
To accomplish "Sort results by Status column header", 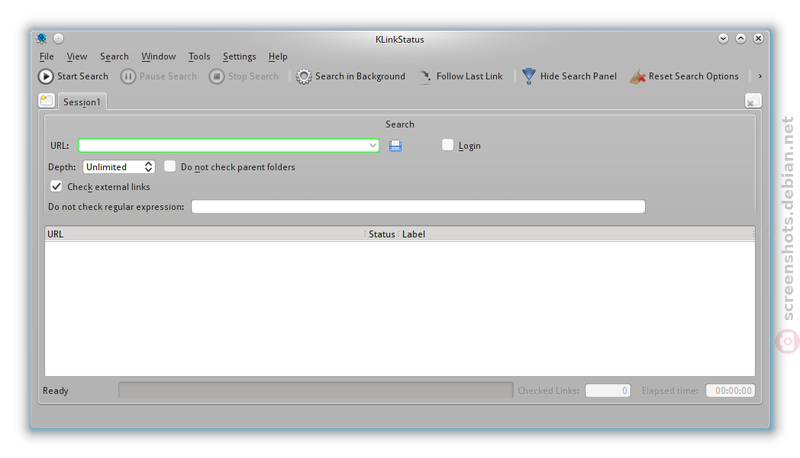I will pyautogui.click(x=382, y=234).
